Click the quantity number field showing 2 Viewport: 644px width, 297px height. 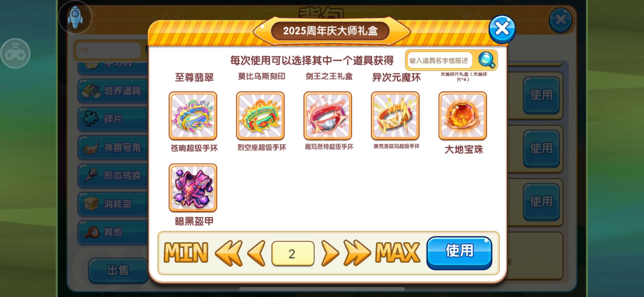(293, 253)
